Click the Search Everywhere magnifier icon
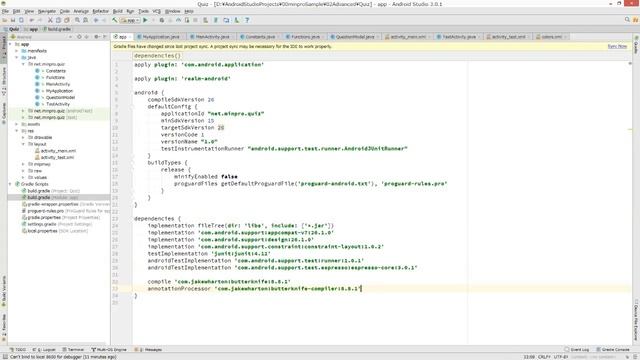Viewport: 640px width, 360px height. click(x=627, y=20)
